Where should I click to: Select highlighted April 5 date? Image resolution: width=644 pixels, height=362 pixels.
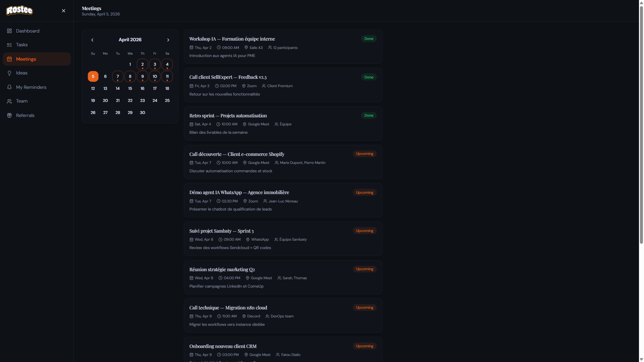point(93,76)
